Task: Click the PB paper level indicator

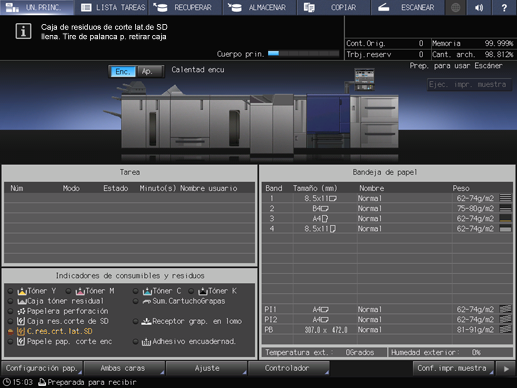Action: pyautogui.click(x=505, y=329)
